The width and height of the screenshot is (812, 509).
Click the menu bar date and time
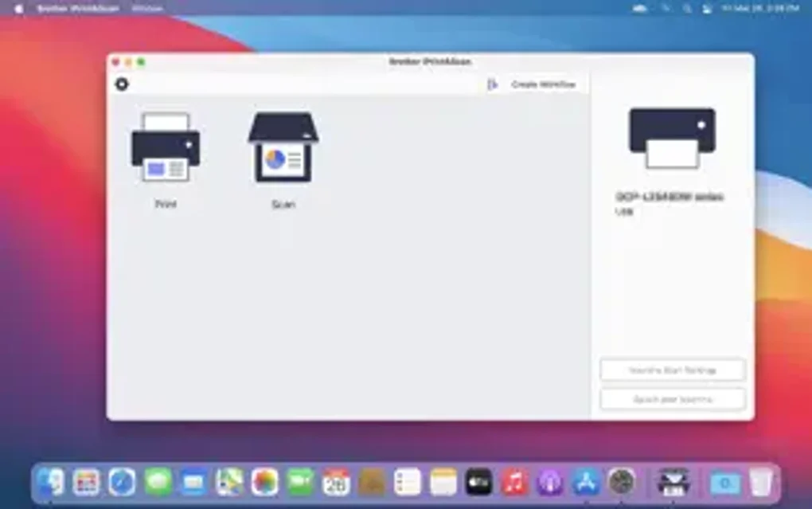pos(761,8)
